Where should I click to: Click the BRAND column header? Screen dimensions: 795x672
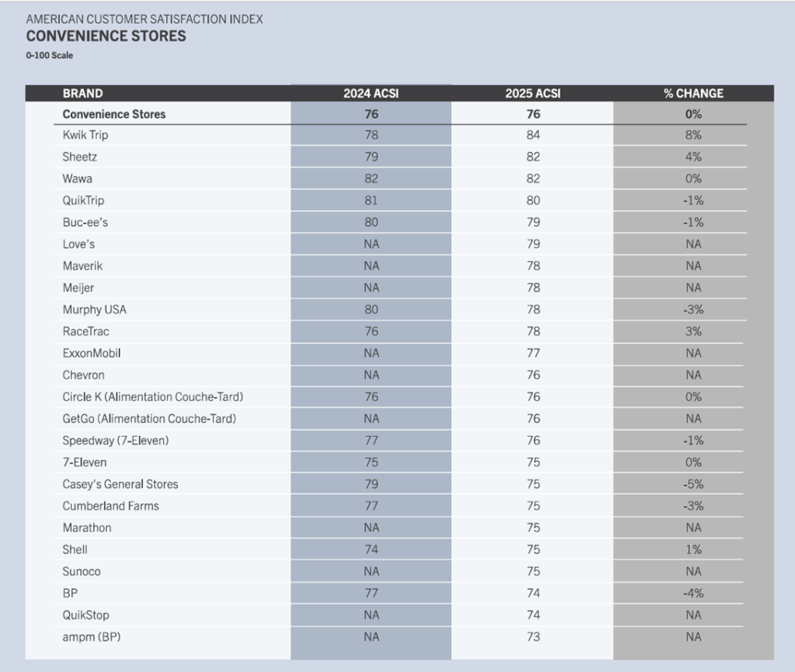[82, 93]
